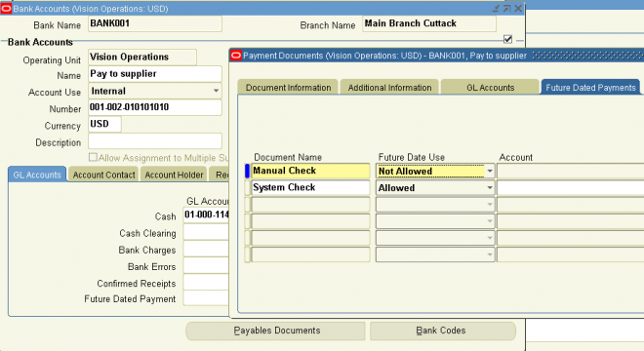Screen dimensions: 644x351
Task: Click the minimize icon of Bank Accounts window
Action: [x=496, y=8]
